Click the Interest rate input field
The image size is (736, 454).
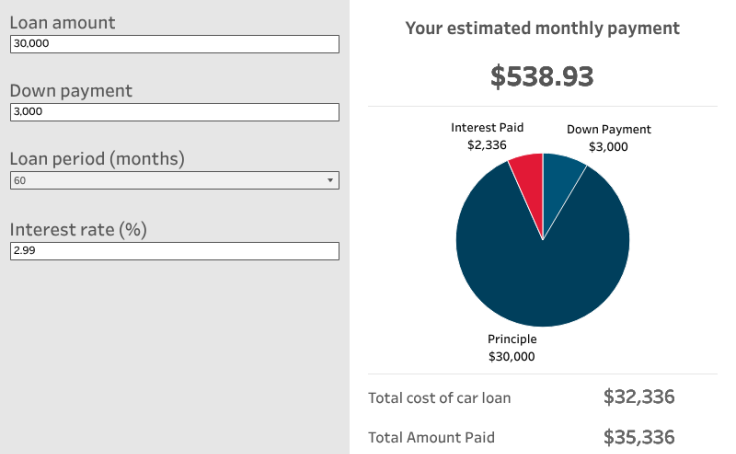click(174, 250)
